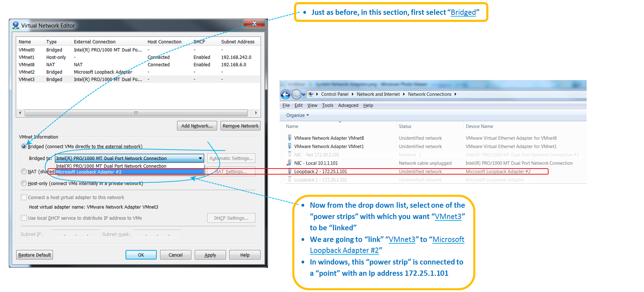Check Use local DHCP service checkbox
Viewport: 644px width, 292px height.
click(24, 218)
